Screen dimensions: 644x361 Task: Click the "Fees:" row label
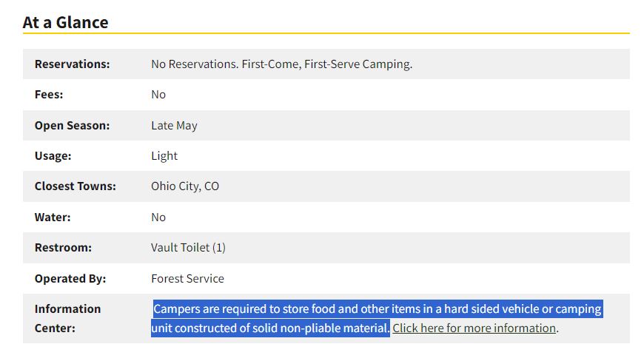click(x=49, y=95)
